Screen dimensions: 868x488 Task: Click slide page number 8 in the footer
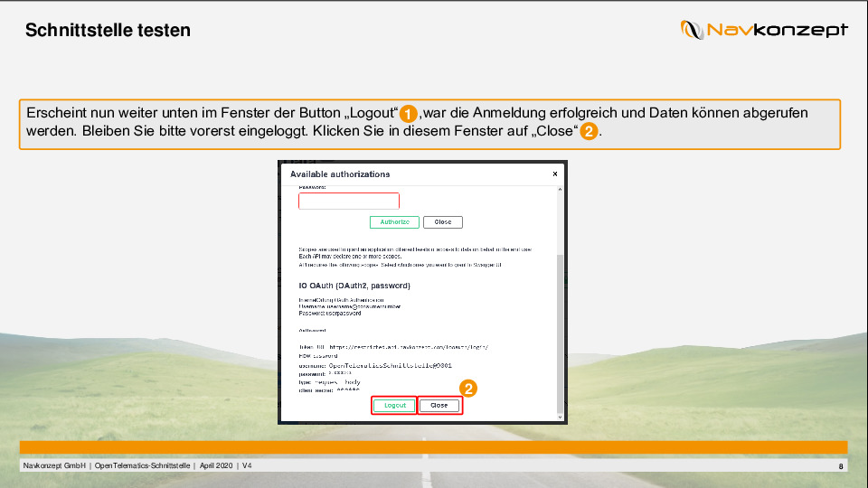click(841, 466)
